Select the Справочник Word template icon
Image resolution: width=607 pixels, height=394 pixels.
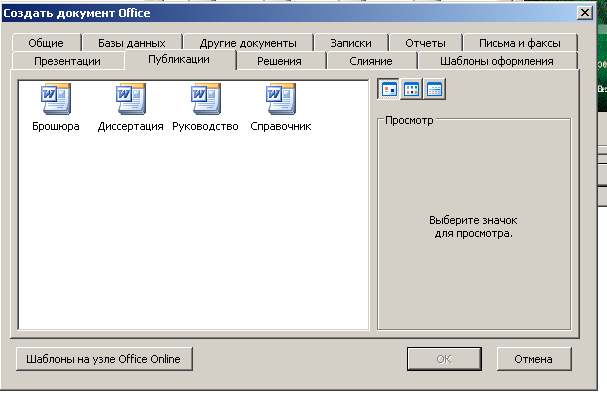(x=281, y=99)
